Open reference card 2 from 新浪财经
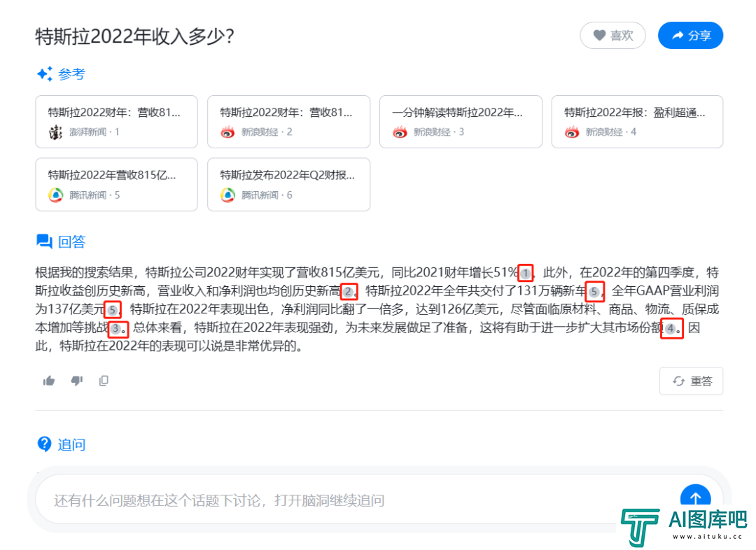The image size is (756, 550). tap(289, 122)
